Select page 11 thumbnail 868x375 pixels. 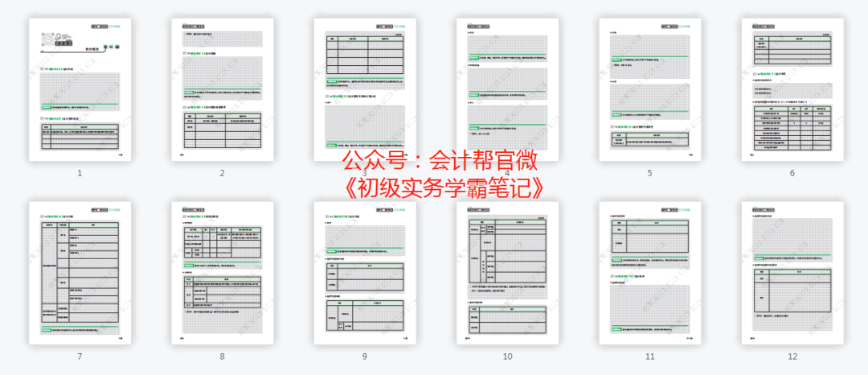[x=650, y=273]
